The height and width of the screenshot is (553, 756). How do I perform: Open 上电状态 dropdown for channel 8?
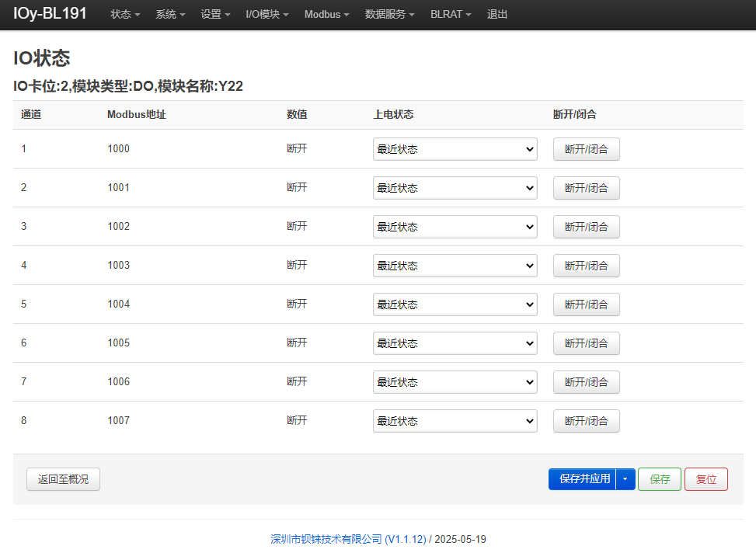[x=455, y=421]
